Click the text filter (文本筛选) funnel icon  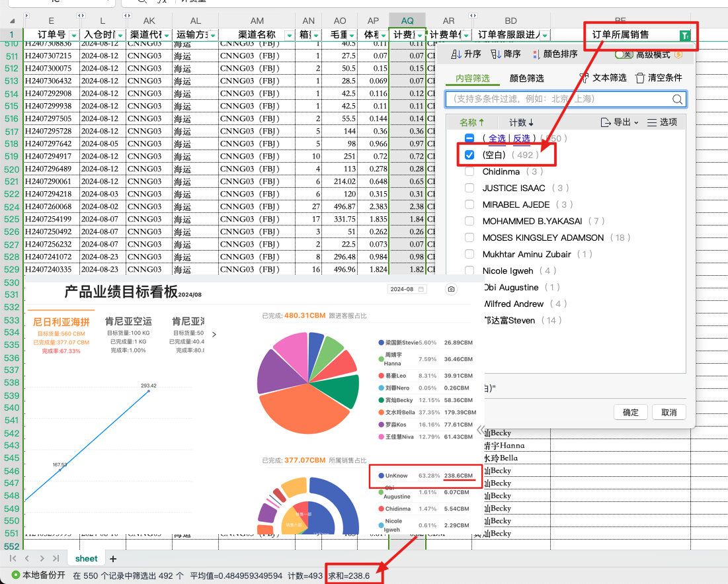point(584,78)
